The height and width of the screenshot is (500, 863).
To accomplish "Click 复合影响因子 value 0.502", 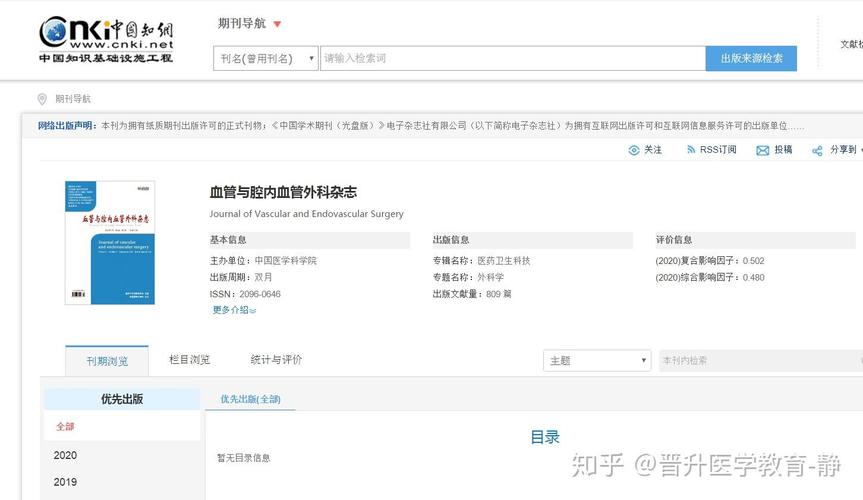I will [x=753, y=261].
